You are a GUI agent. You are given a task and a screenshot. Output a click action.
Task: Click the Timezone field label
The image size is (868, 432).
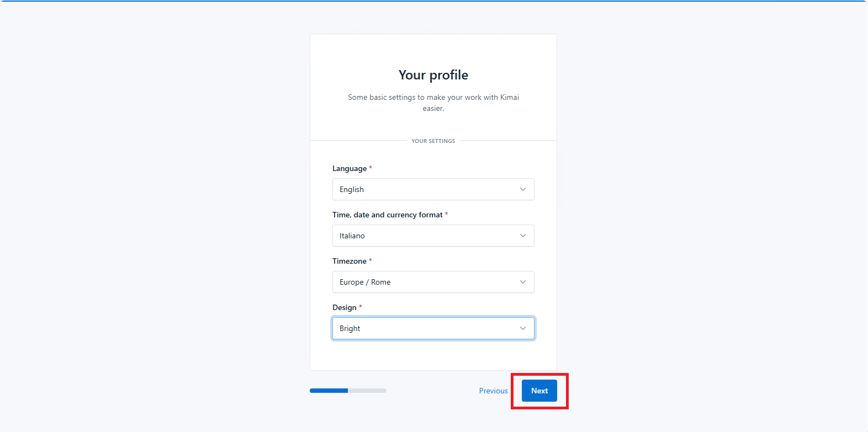tap(349, 261)
